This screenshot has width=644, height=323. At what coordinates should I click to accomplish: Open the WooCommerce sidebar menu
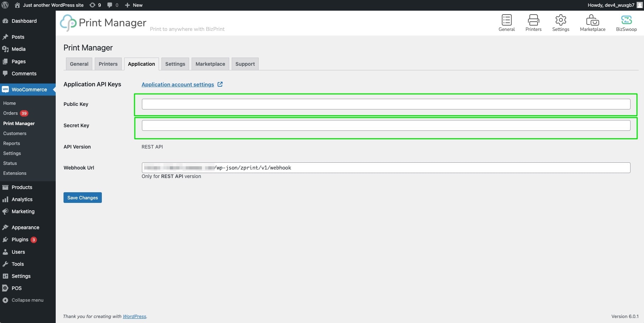tap(25, 89)
